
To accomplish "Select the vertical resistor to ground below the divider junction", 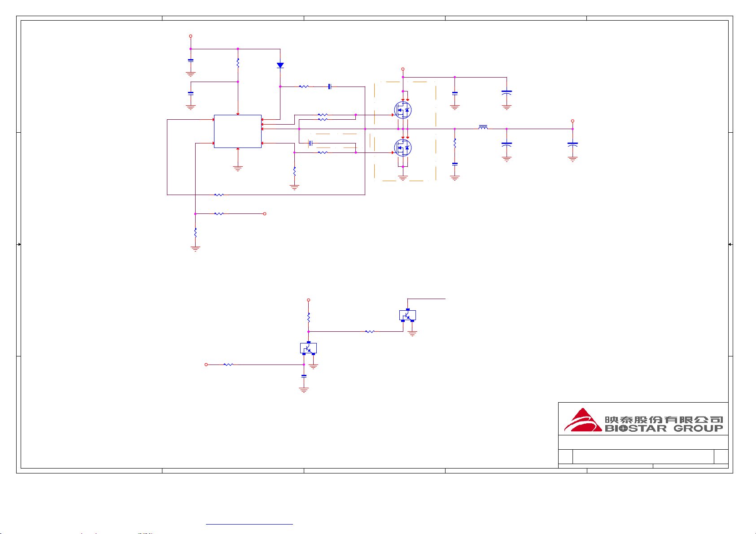I will click(x=195, y=233).
